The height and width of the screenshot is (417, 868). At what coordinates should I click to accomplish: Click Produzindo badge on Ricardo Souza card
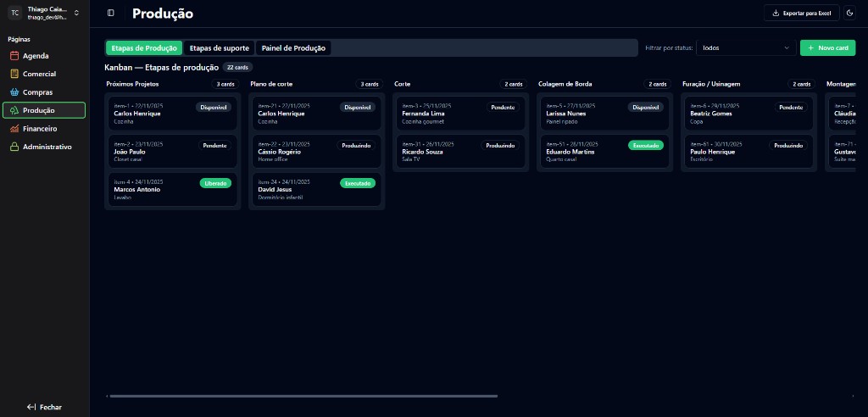pos(500,145)
